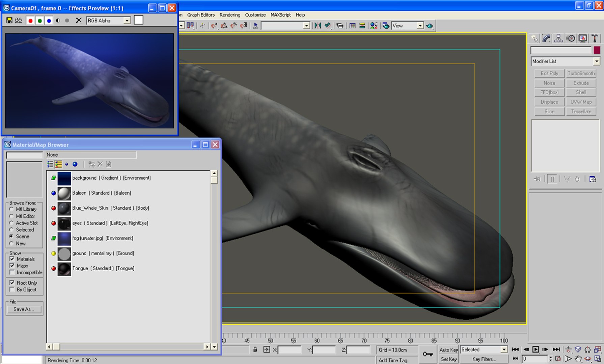The width and height of the screenshot is (604, 364).
Task: Click Maximize Viewport Toggle icon
Action: point(597,359)
